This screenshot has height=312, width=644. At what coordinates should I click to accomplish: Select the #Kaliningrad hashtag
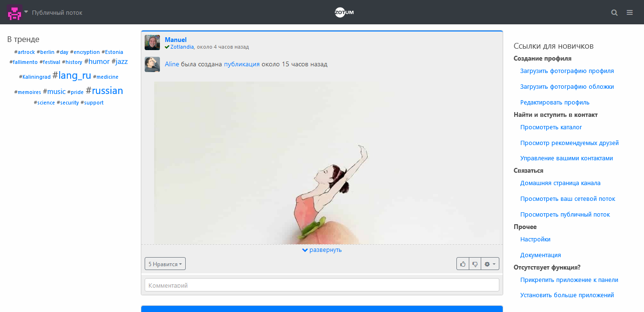pos(35,77)
